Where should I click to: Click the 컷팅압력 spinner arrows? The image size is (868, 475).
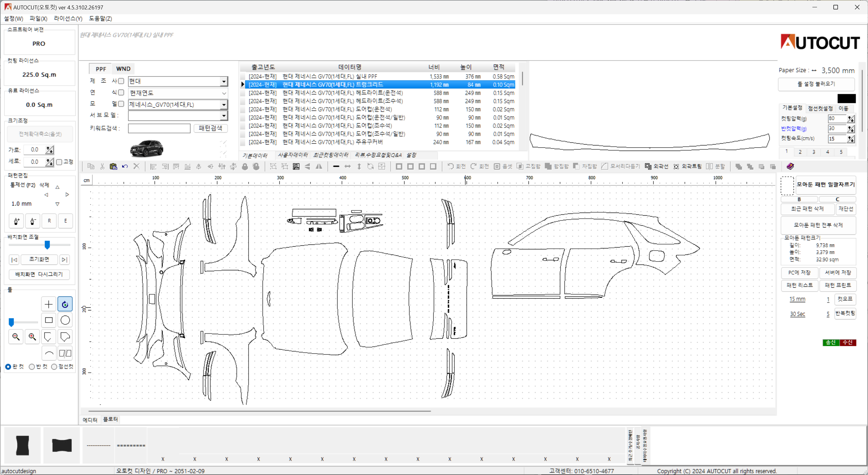tap(851, 119)
